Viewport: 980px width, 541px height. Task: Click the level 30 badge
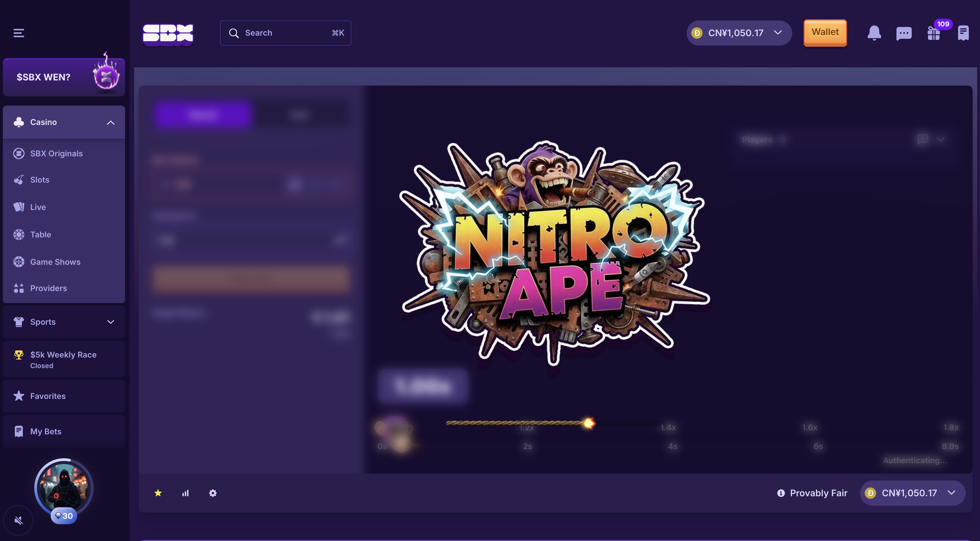coord(64,516)
